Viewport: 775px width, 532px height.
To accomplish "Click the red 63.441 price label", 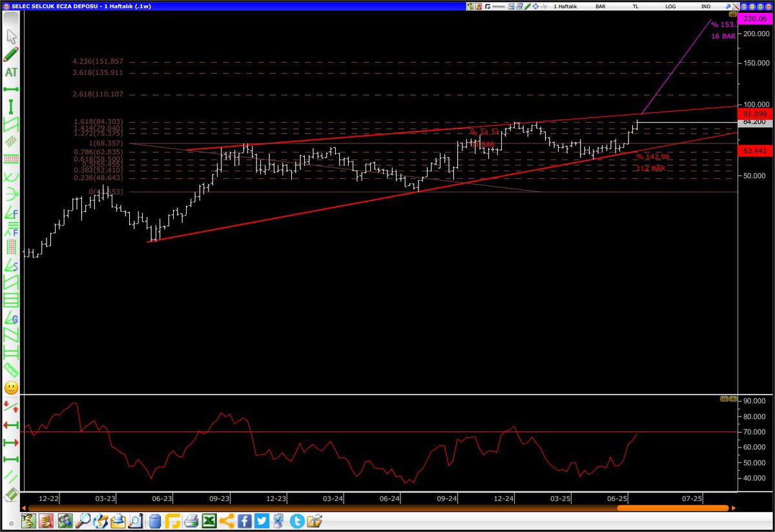I will (x=754, y=151).
